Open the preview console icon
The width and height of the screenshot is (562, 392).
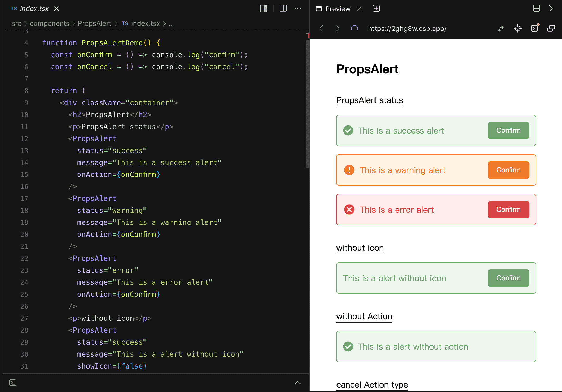534,28
